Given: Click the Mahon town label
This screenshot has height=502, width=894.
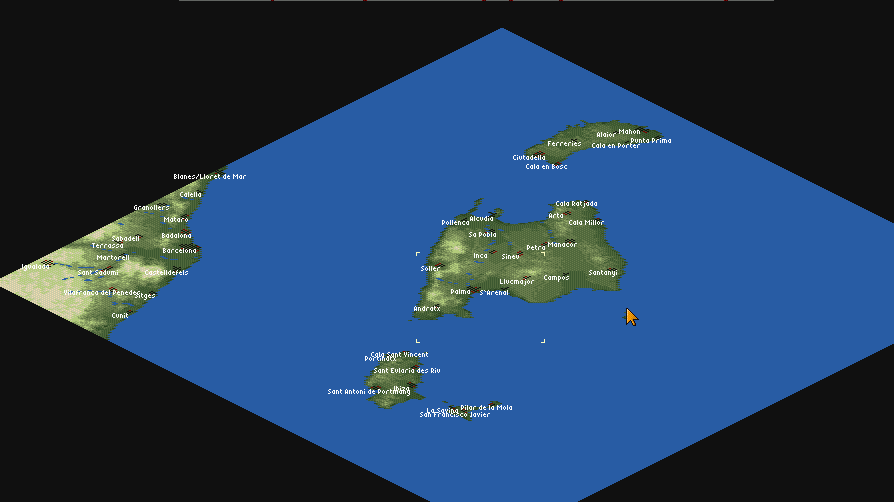Looking at the screenshot, I should (x=629, y=132).
